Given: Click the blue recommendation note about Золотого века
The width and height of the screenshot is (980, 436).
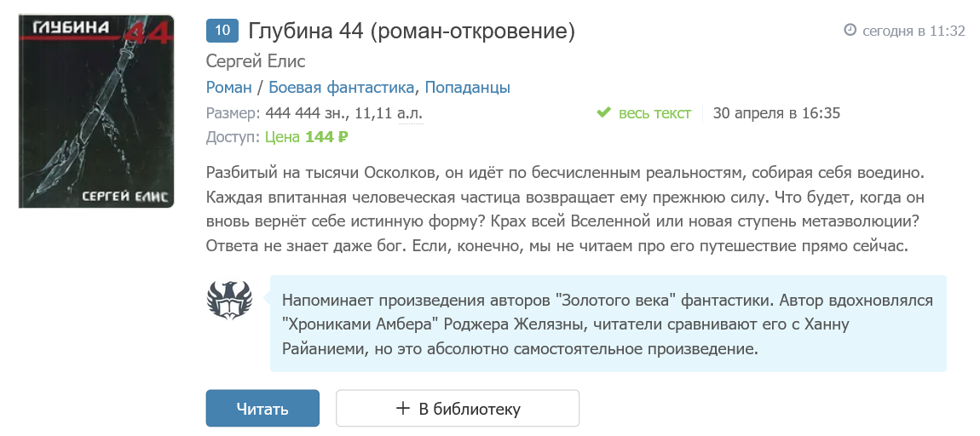Looking at the screenshot, I should point(608,324).
